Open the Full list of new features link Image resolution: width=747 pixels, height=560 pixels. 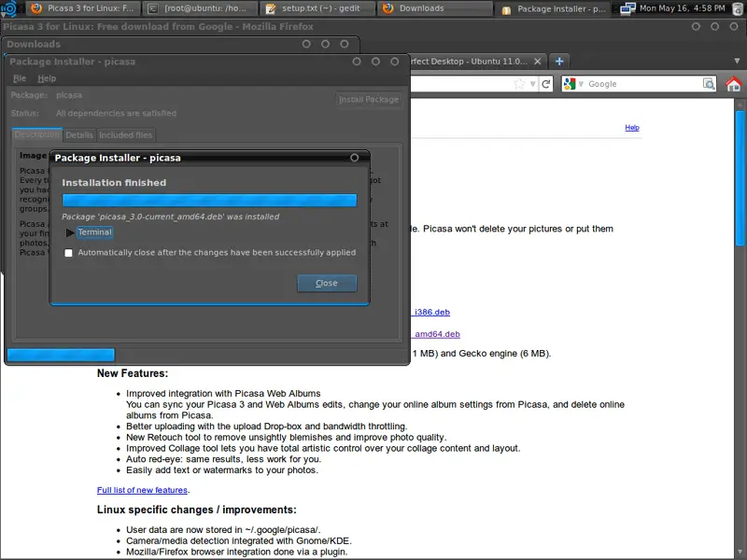click(142, 490)
